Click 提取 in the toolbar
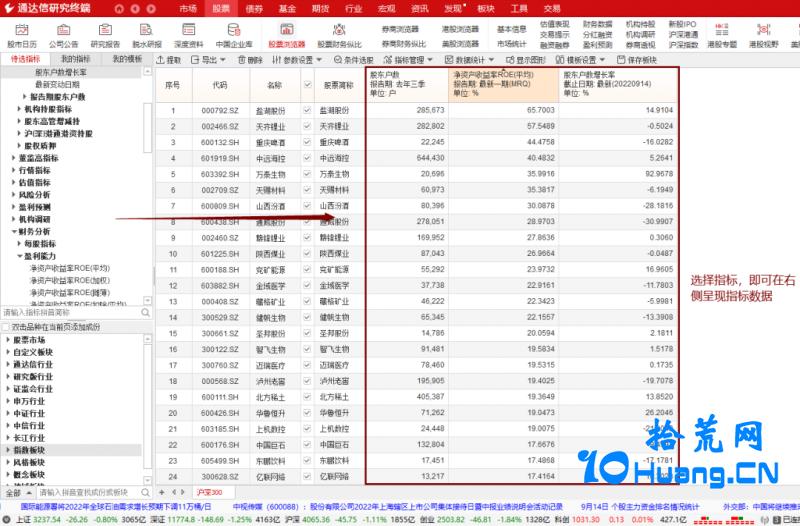 tap(168, 60)
